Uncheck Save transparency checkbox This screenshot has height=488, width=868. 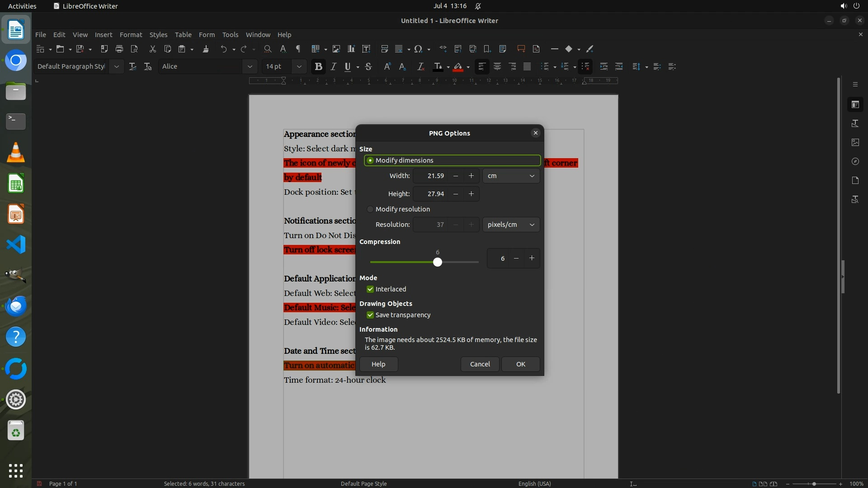(370, 315)
